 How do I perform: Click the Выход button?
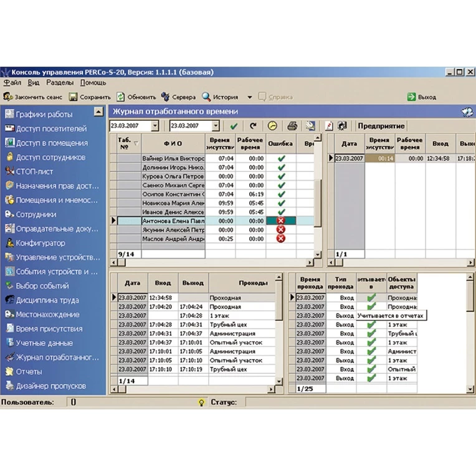[x=422, y=97]
